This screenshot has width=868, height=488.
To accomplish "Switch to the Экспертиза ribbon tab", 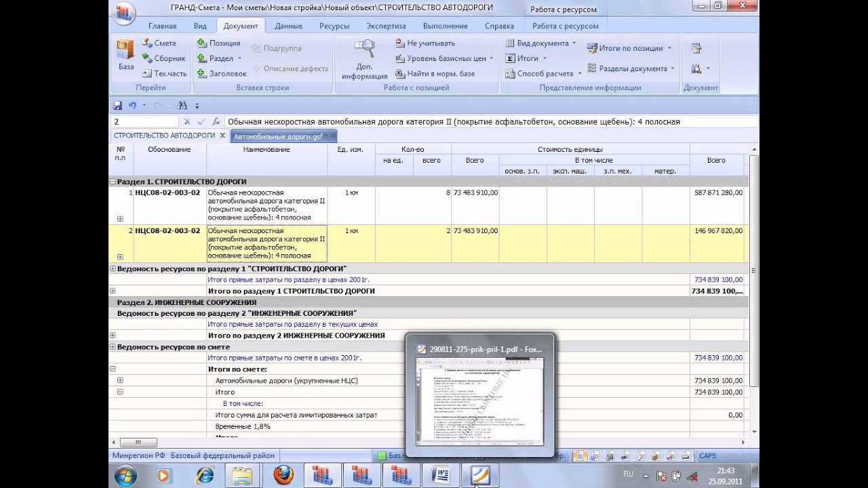I will tap(386, 26).
